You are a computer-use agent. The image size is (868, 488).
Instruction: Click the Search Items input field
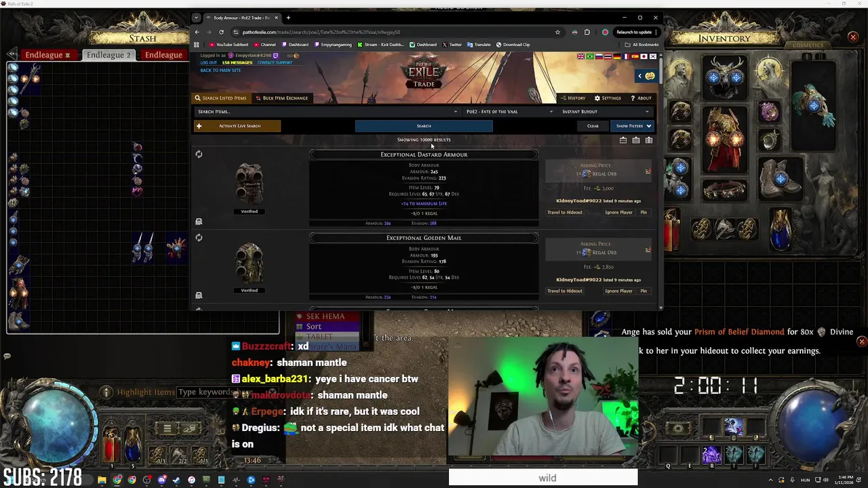pyautogui.click(x=327, y=112)
